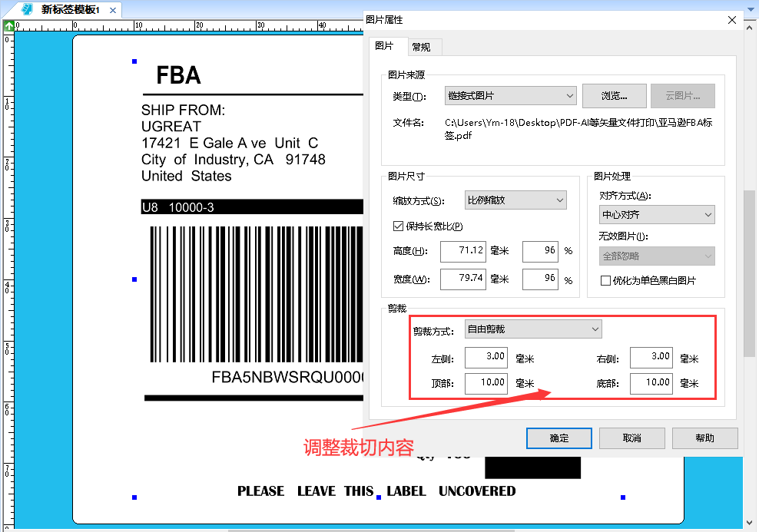Click the 浏览 button

[613, 96]
